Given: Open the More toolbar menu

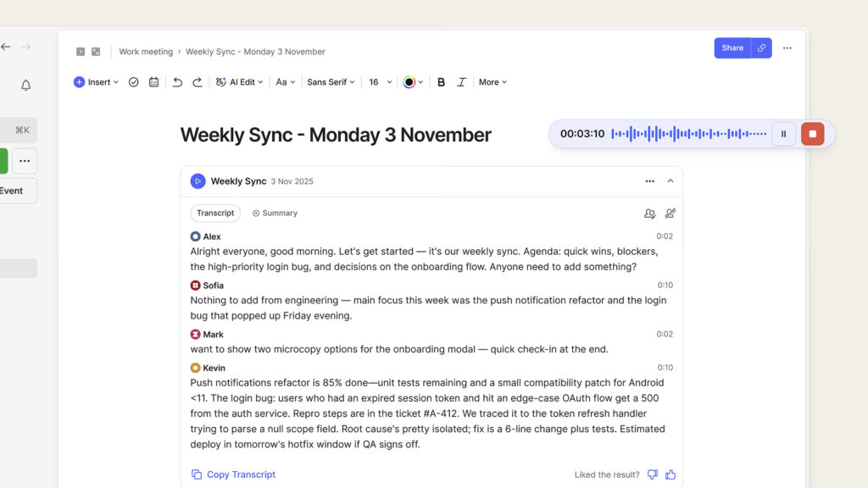Looking at the screenshot, I should click(x=492, y=82).
